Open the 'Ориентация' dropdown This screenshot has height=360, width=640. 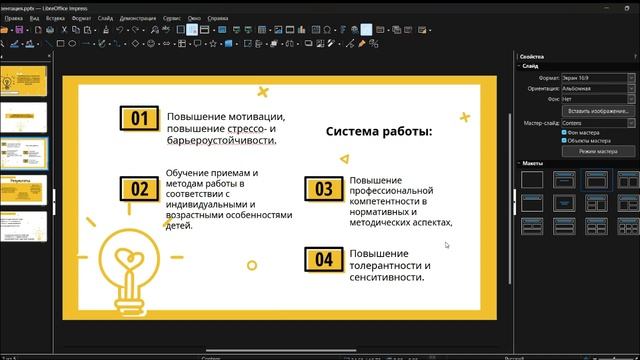(x=598, y=88)
